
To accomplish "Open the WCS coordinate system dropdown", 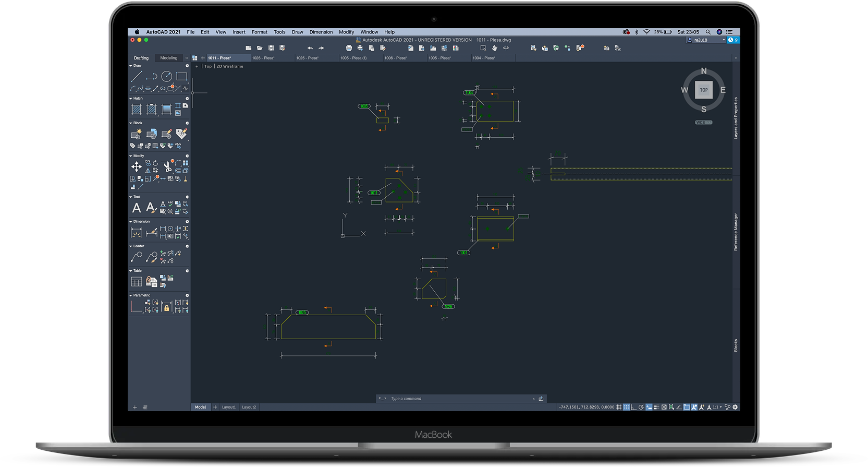I will 704,123.
